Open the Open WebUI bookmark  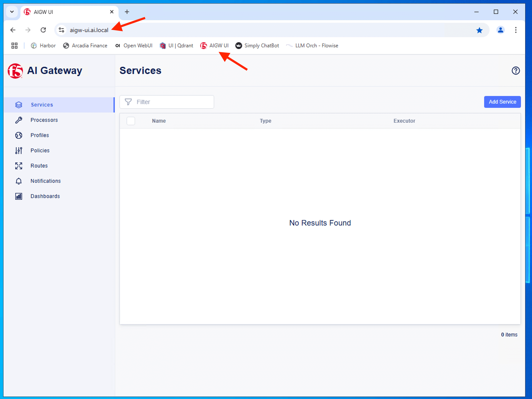coord(134,46)
